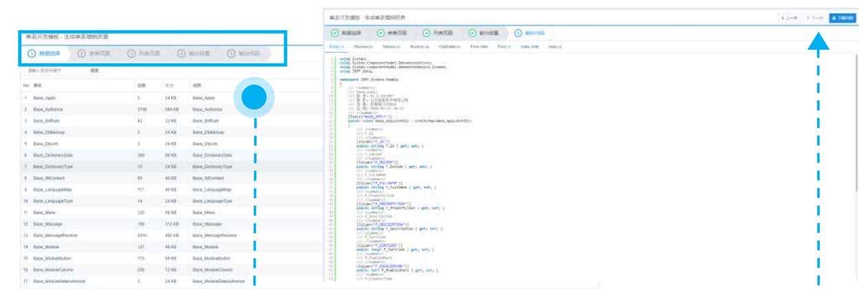Open the Entity.cs code tab
The width and height of the screenshot is (868, 289).
(x=337, y=47)
